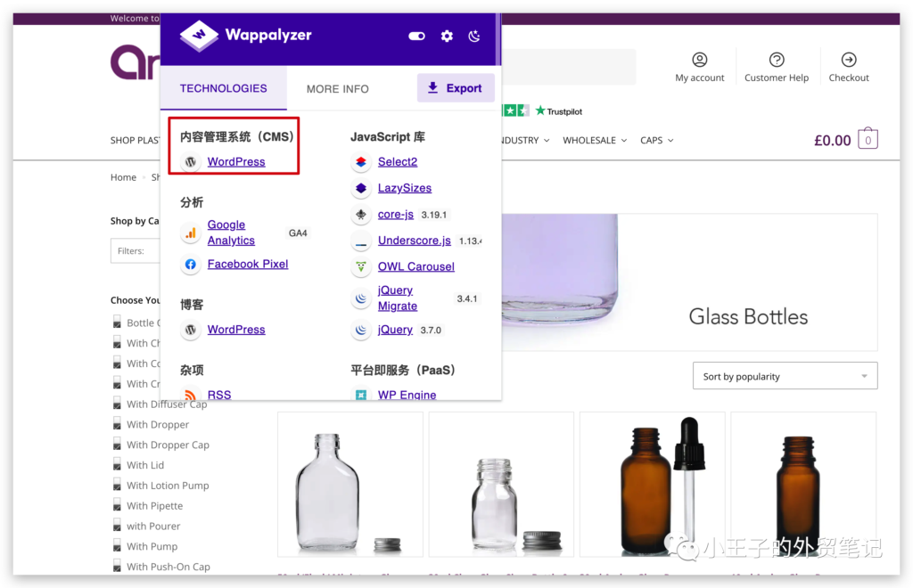
Task: Open the RSS link
Action: [x=219, y=395]
